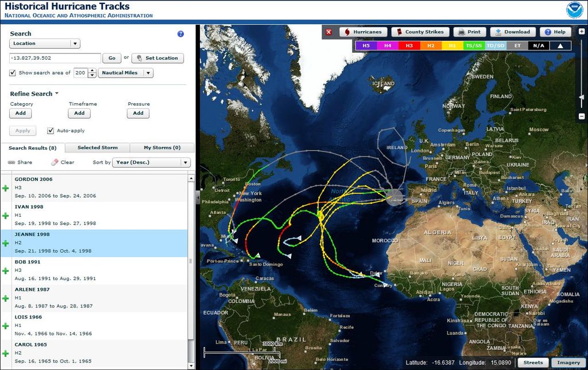
Task: Click the H1 yellow legend swatch
Action: pyautogui.click(x=452, y=46)
